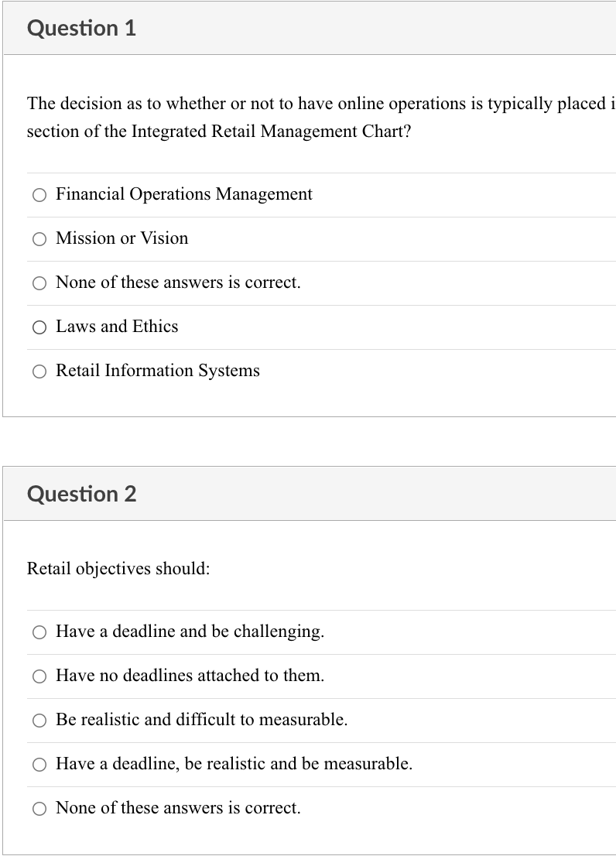Click the Retail Information Systems answer text
Image resolution: width=616 pixels, height=856 pixels.
click(157, 371)
